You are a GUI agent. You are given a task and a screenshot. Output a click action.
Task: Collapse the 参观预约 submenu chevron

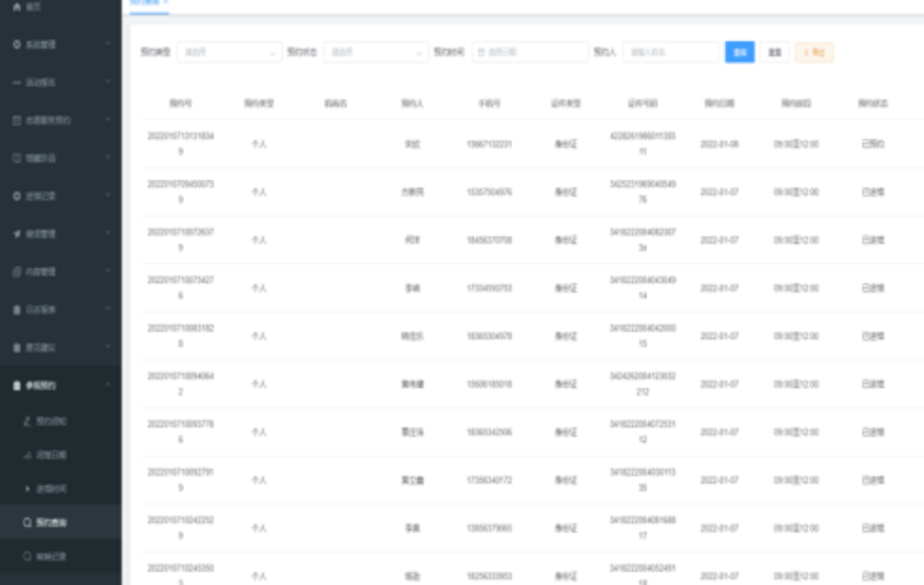[x=107, y=385]
